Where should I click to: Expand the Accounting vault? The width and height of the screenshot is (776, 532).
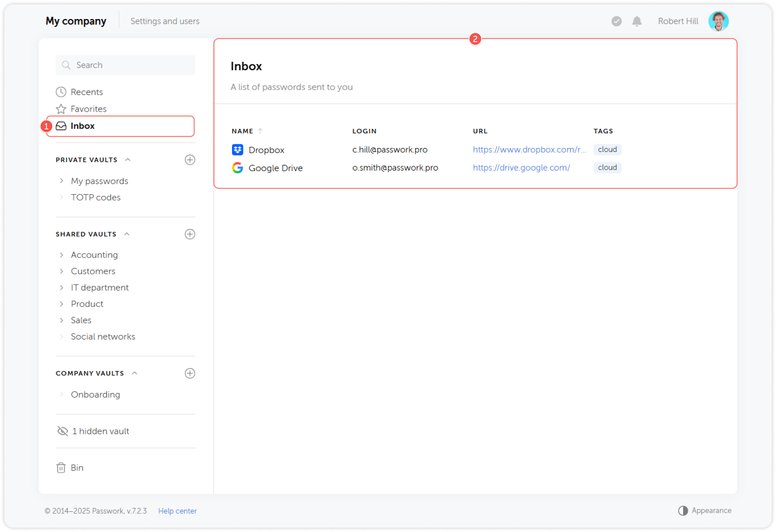pos(61,255)
